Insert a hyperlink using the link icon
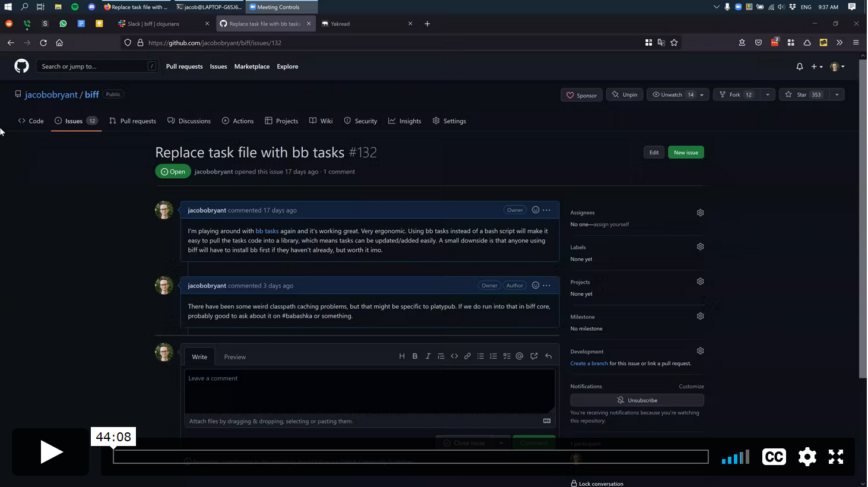 [x=467, y=356]
